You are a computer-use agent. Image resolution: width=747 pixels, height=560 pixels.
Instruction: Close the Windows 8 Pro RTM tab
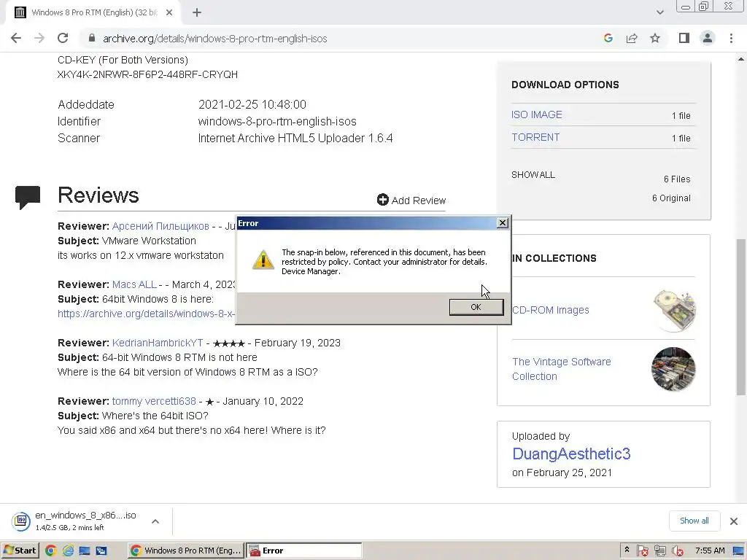pos(169,13)
